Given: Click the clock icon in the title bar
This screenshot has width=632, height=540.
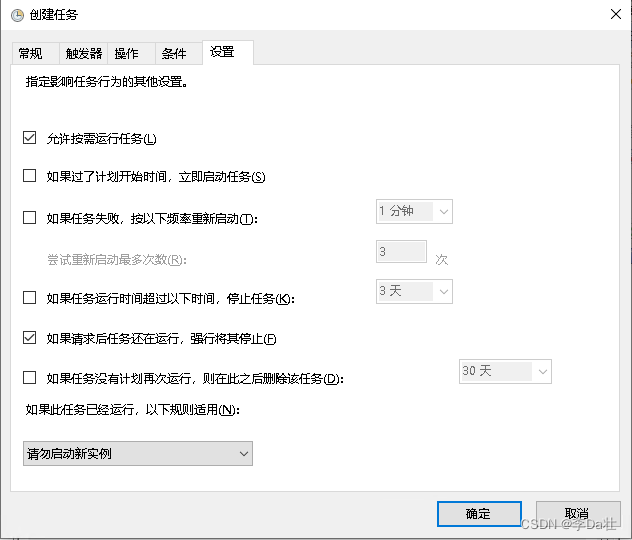Looking at the screenshot, I should (17, 15).
